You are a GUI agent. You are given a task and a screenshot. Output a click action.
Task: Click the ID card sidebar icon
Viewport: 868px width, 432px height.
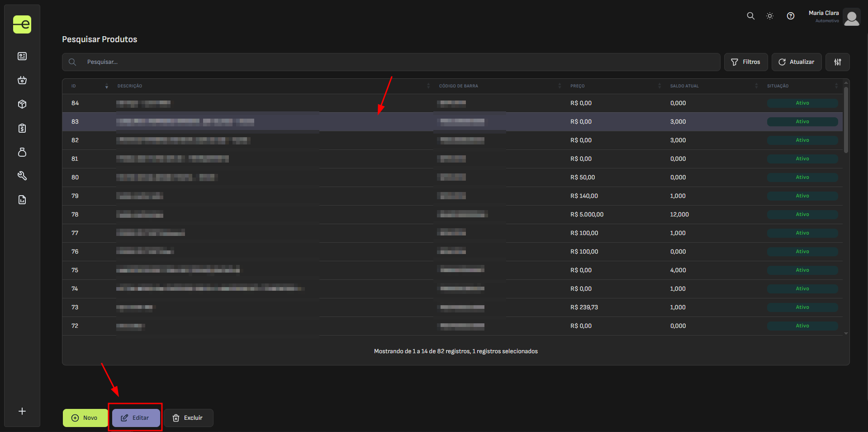22,56
